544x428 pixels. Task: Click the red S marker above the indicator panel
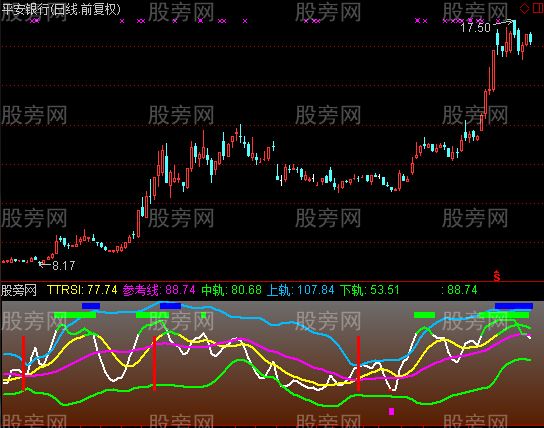(x=497, y=276)
